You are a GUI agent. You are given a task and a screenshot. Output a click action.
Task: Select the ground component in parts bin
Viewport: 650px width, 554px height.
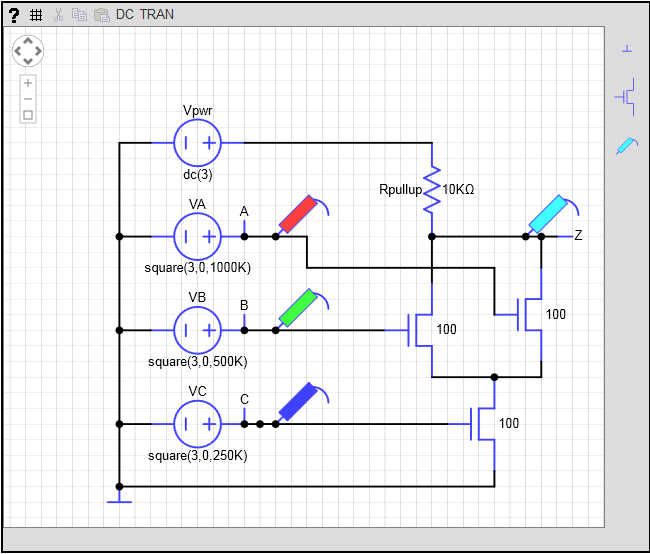[x=627, y=49]
